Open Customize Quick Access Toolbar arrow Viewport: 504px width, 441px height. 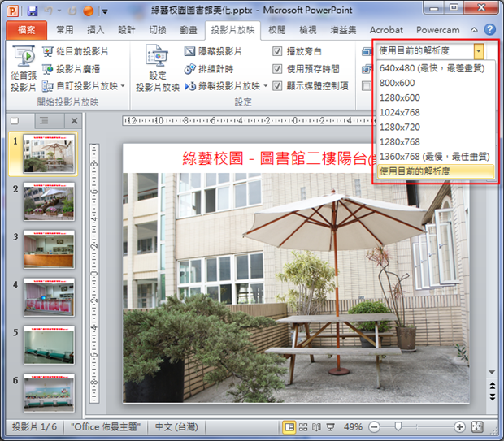pos(105,12)
